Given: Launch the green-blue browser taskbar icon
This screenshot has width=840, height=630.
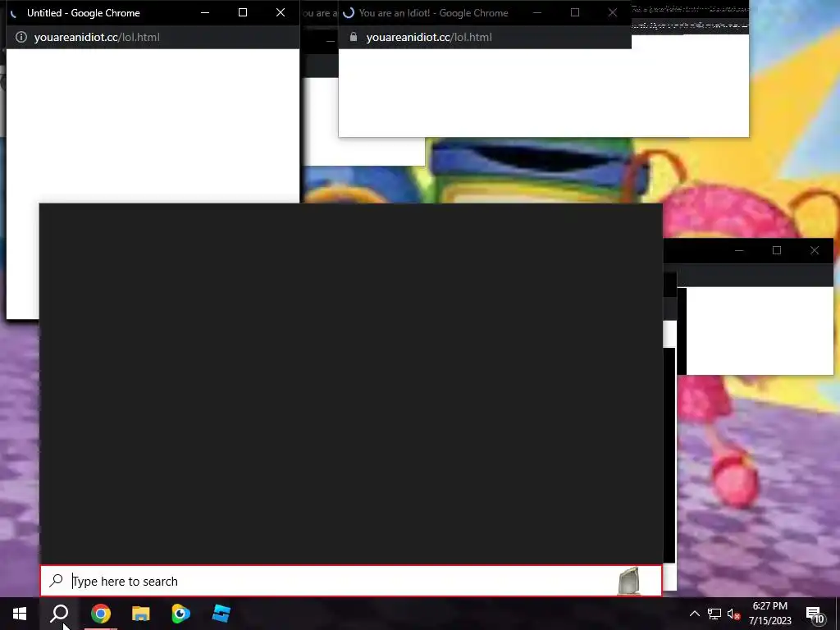Looking at the screenshot, I should tap(180, 614).
